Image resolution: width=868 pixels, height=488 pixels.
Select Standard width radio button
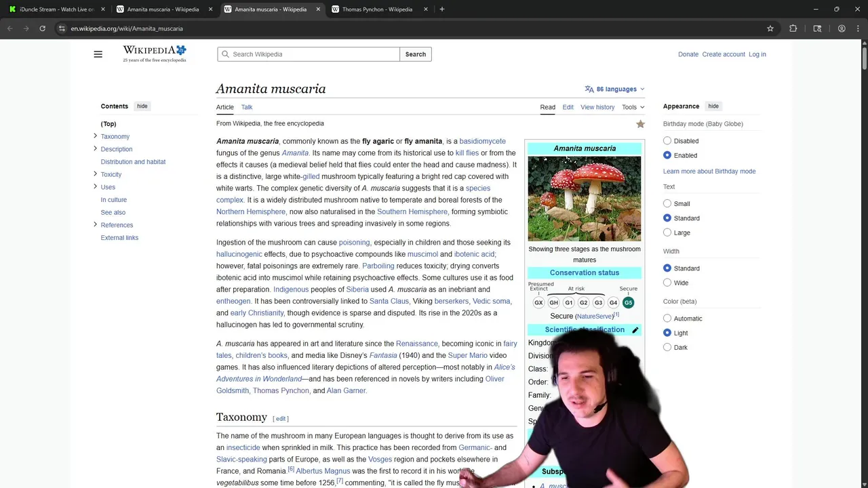click(x=667, y=268)
